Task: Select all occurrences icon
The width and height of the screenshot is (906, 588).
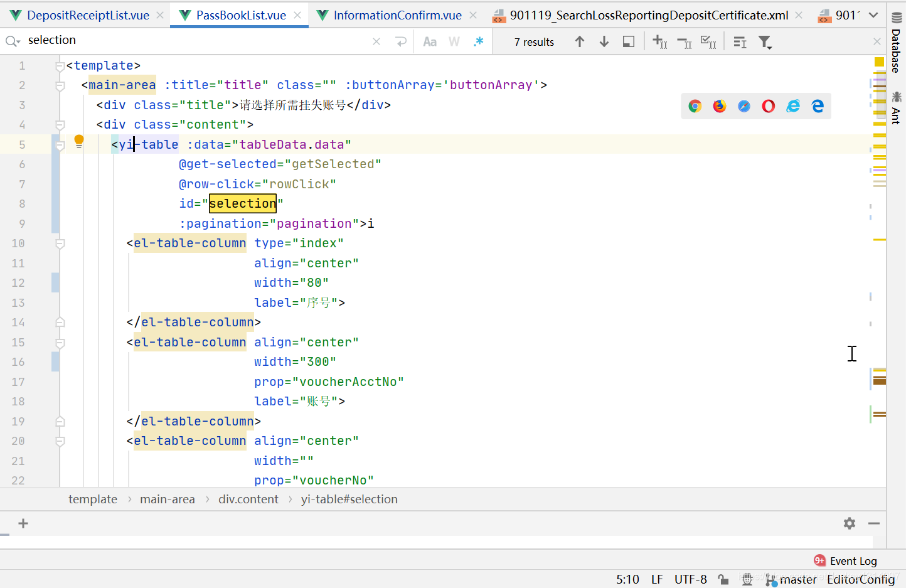Action: [708, 41]
